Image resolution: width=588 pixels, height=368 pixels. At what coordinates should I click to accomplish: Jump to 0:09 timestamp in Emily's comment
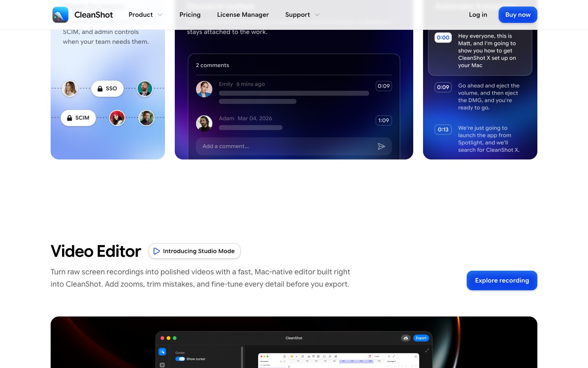click(383, 86)
